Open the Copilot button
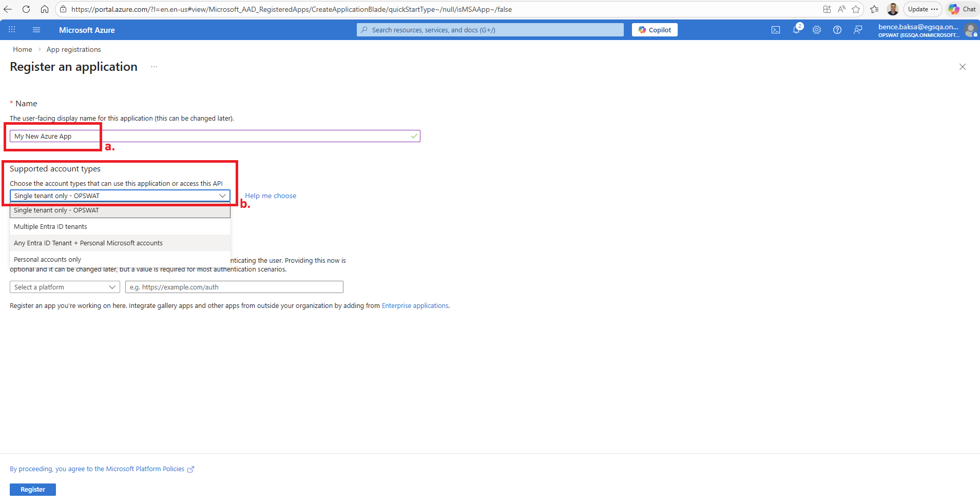Screen dimensions: 980x504 click(x=655, y=30)
